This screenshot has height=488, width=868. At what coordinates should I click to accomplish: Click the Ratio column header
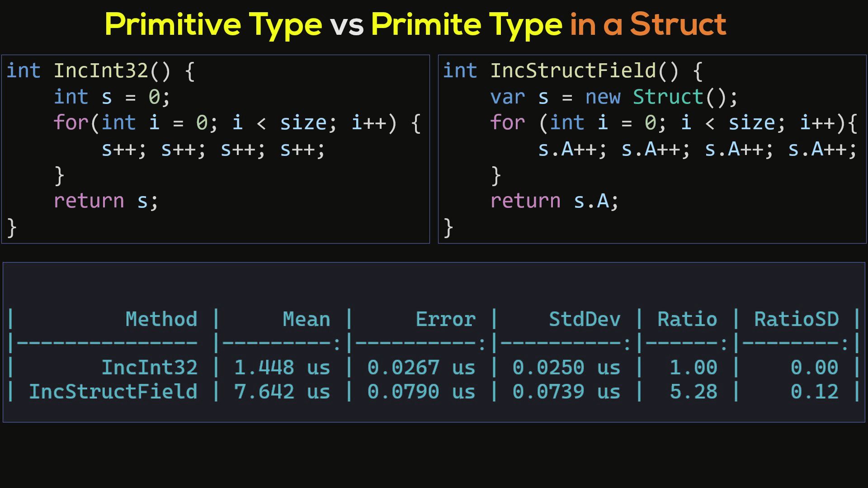pos(685,319)
